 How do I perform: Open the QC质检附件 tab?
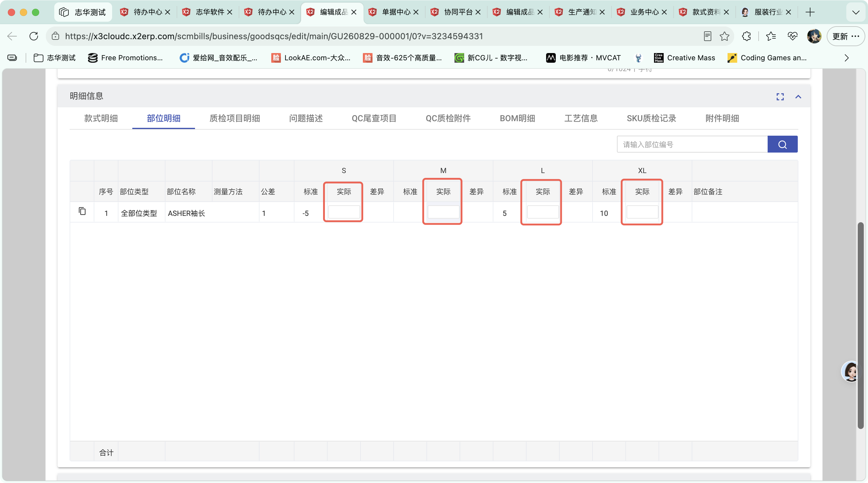point(448,118)
